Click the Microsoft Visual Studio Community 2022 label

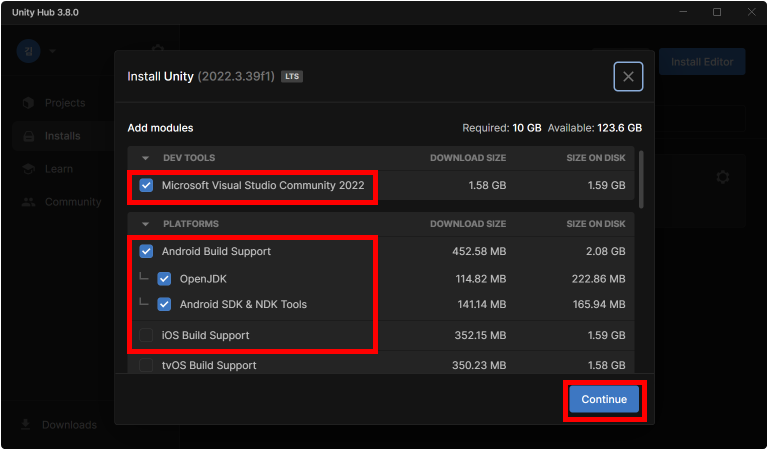pyautogui.click(x=263, y=185)
